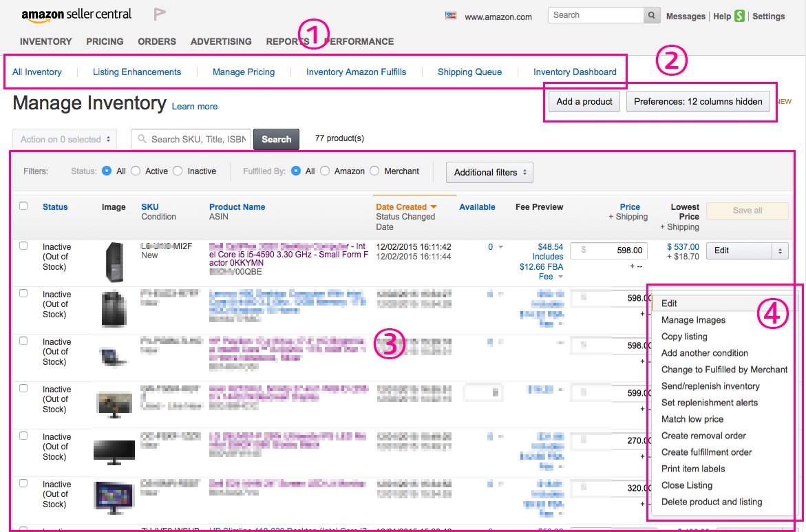Sort by Date Created arrow indicator
Viewport: 806px width, 532px height.
(x=434, y=206)
